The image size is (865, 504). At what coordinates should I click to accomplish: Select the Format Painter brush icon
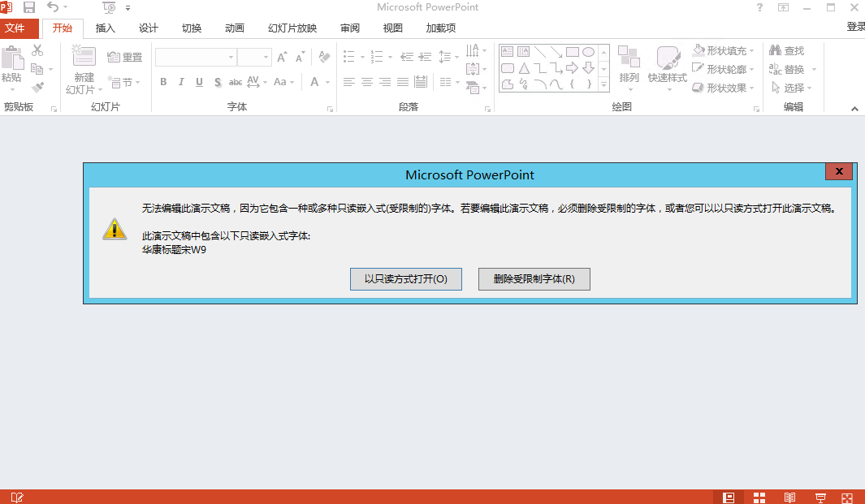point(37,87)
